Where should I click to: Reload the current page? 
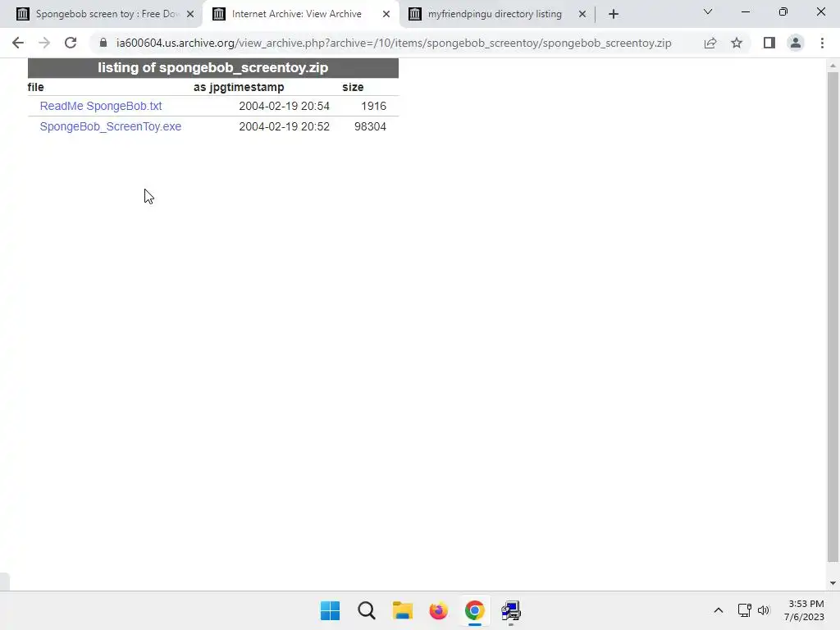click(x=71, y=43)
